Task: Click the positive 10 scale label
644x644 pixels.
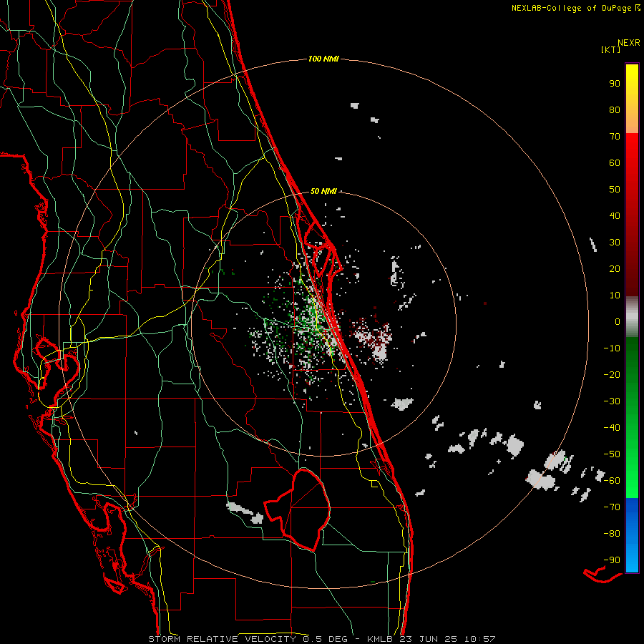Action: (x=615, y=296)
